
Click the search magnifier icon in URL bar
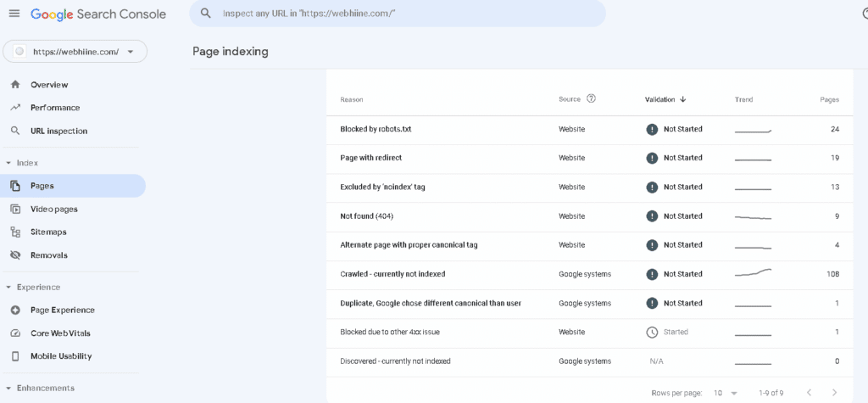tap(206, 14)
